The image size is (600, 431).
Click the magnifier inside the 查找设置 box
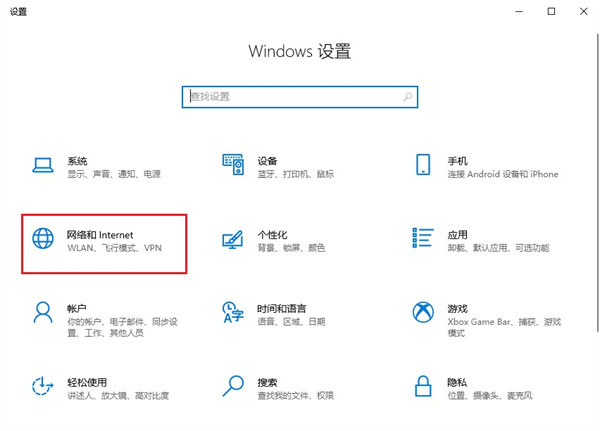(x=408, y=97)
